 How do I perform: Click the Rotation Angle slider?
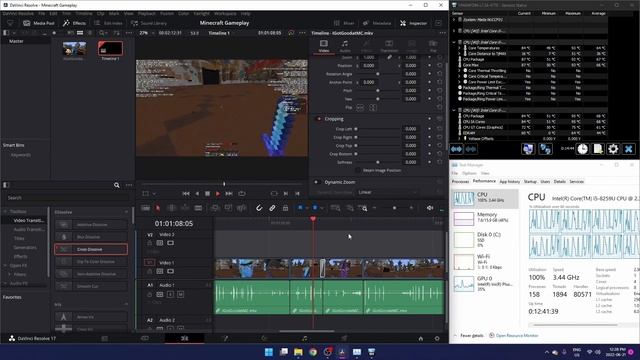[378, 74]
